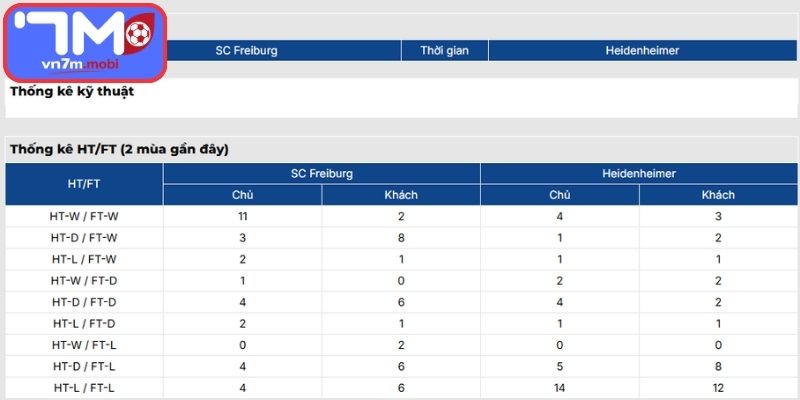The height and width of the screenshot is (400, 800).
Task: Select the HT-W / FT-W row label
Action: [x=84, y=215]
